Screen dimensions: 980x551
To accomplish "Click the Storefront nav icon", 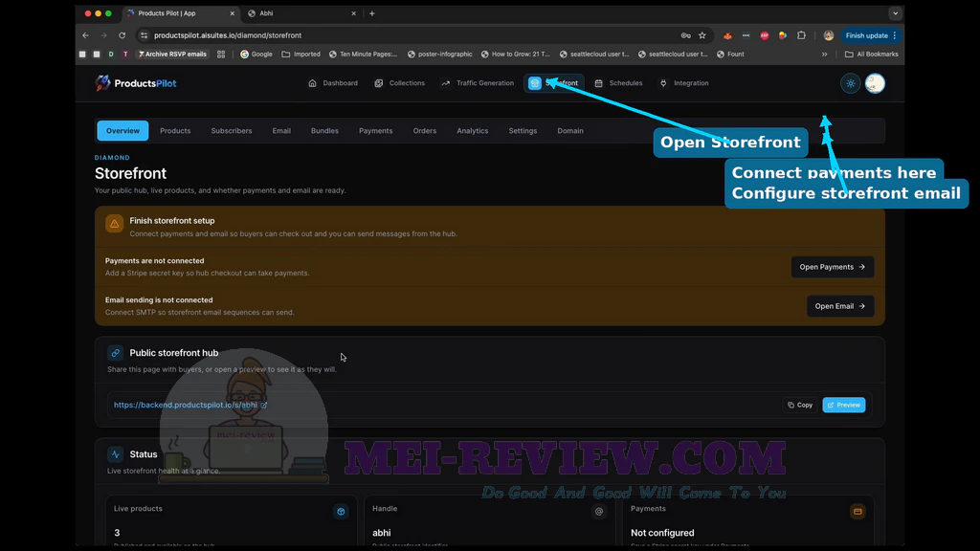I will (x=535, y=83).
